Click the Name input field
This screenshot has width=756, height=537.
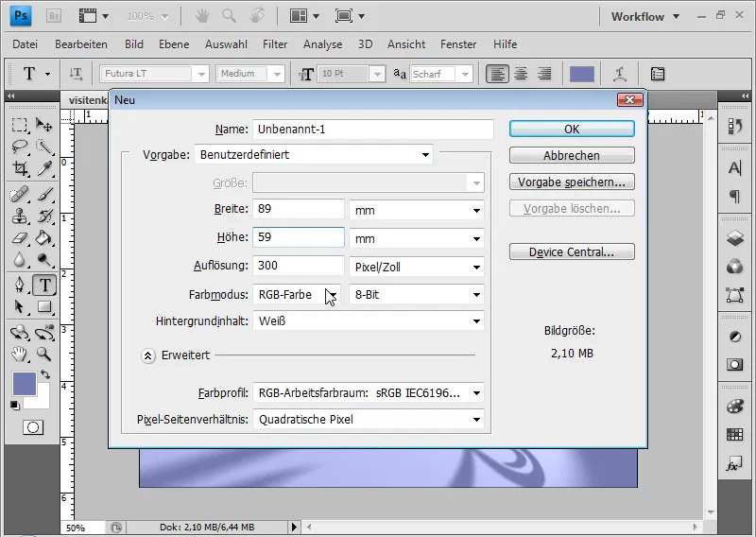(x=372, y=130)
